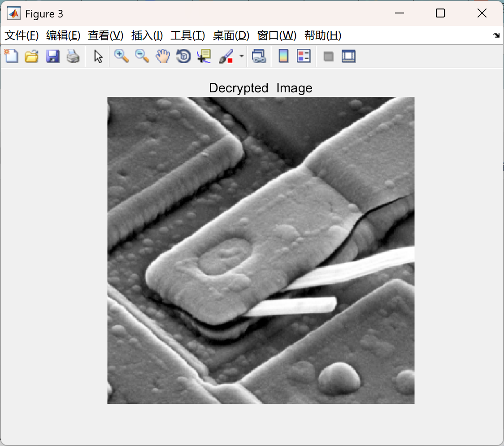Expand the brush color dropdown arrow

pyautogui.click(x=241, y=56)
